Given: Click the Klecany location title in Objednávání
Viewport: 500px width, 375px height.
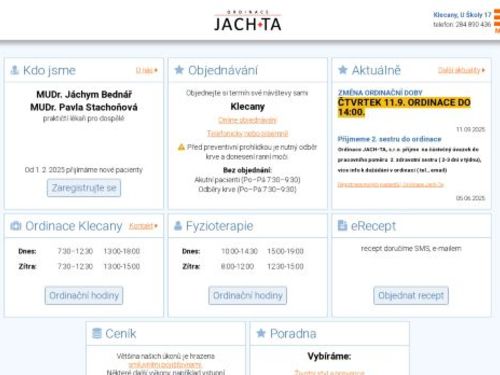Looking at the screenshot, I should pyautogui.click(x=248, y=107).
